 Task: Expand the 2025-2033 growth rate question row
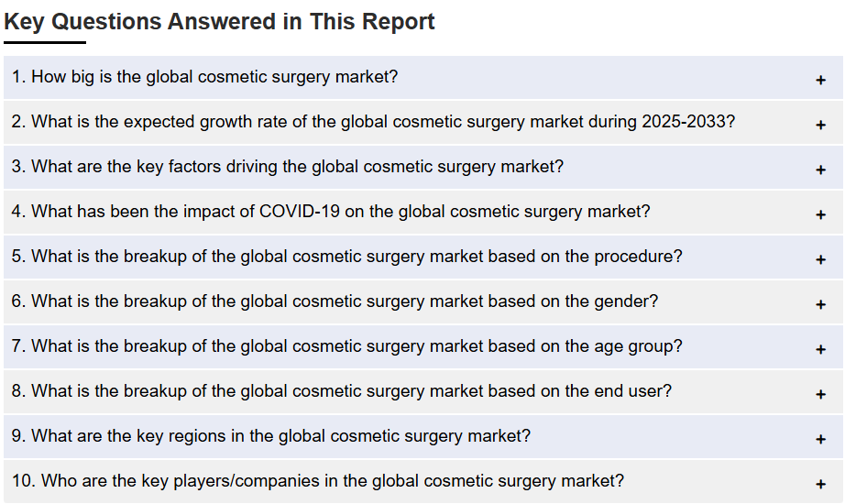[x=423, y=122]
